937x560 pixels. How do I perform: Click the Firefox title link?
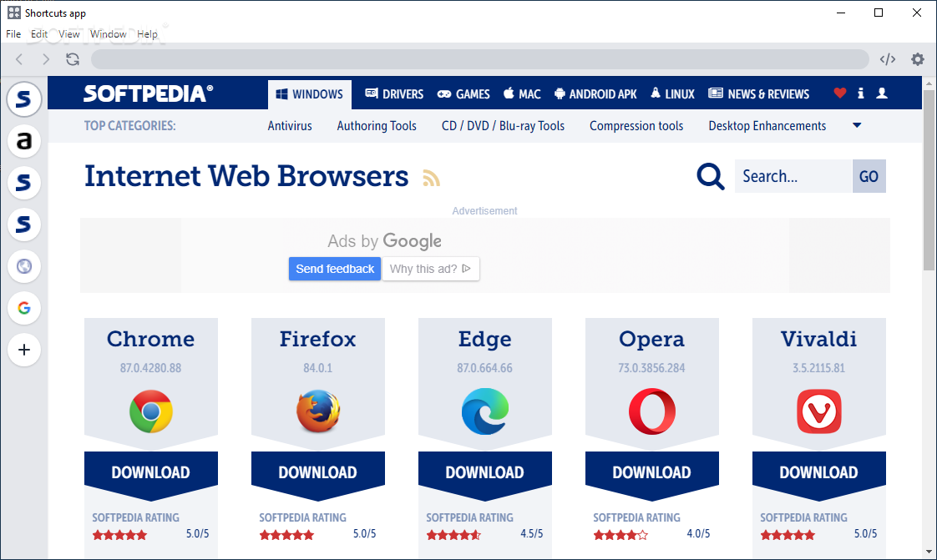(318, 339)
